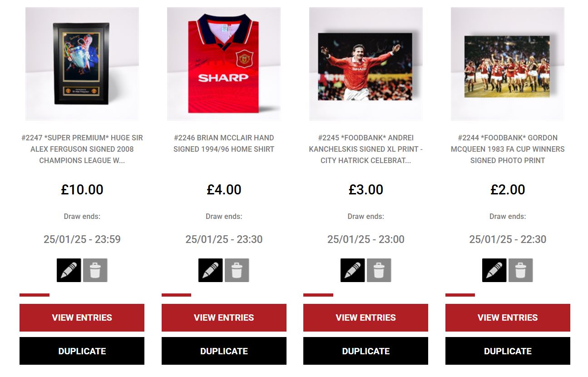588x377 pixels.
Task: Open the #2245 Andrei Kanchelskis title link
Action: 366,149
